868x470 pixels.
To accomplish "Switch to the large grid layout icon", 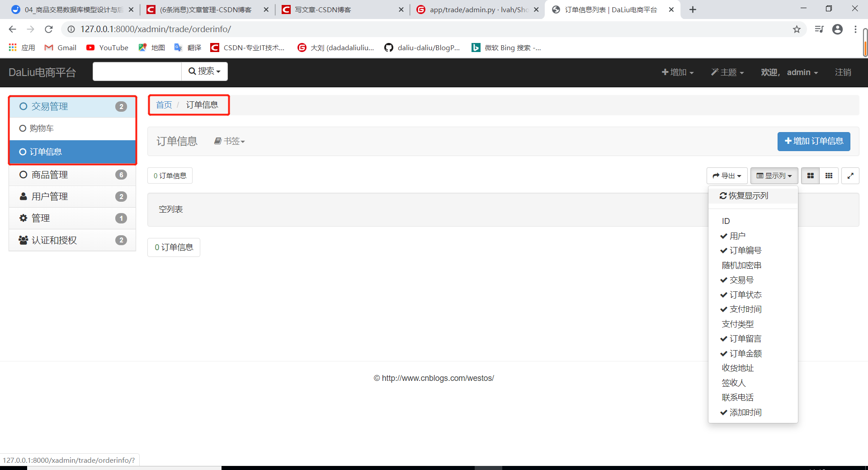I will [x=811, y=176].
